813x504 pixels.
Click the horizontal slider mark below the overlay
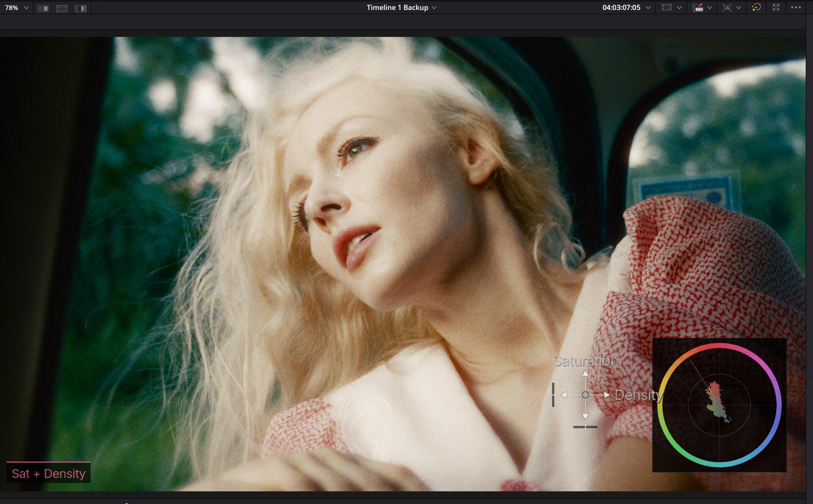coord(585,427)
